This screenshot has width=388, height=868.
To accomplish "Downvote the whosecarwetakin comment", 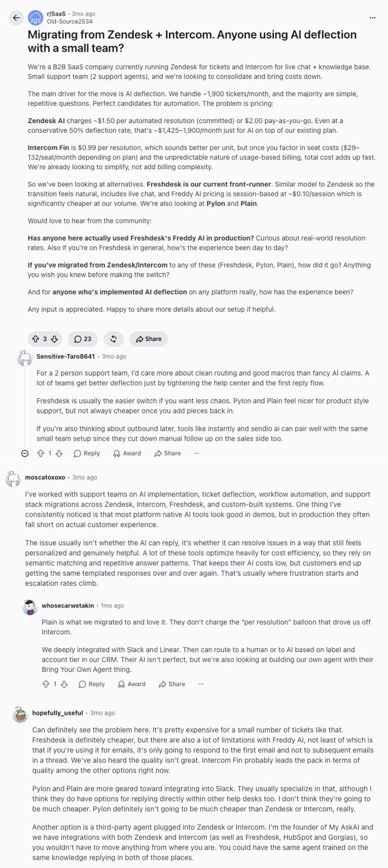I will click(x=64, y=684).
